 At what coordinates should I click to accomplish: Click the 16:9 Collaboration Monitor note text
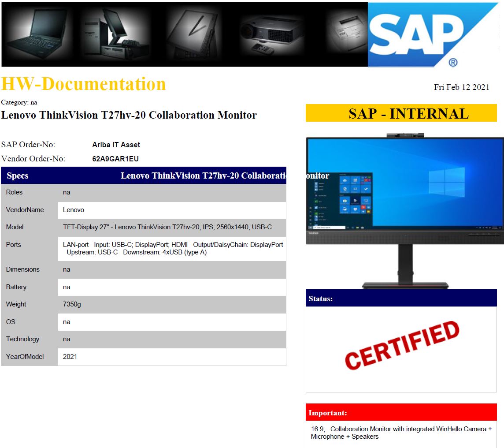coord(401,433)
